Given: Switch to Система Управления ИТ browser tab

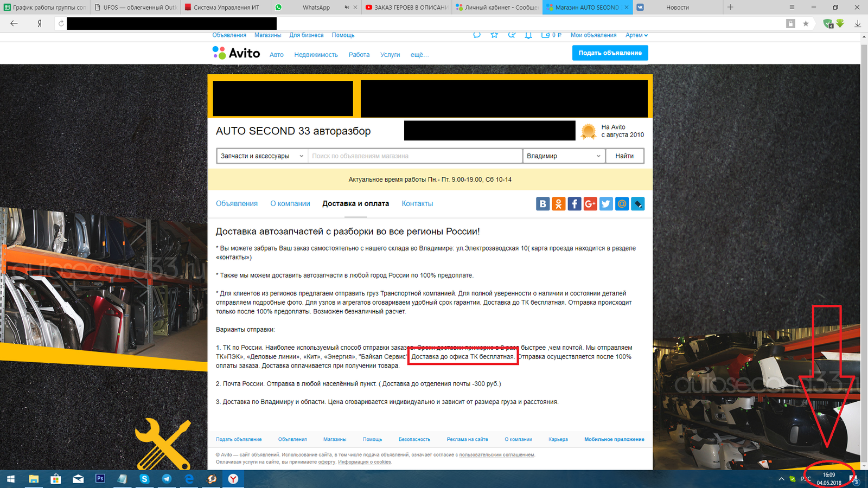Looking at the screenshot, I should pyautogui.click(x=226, y=7).
